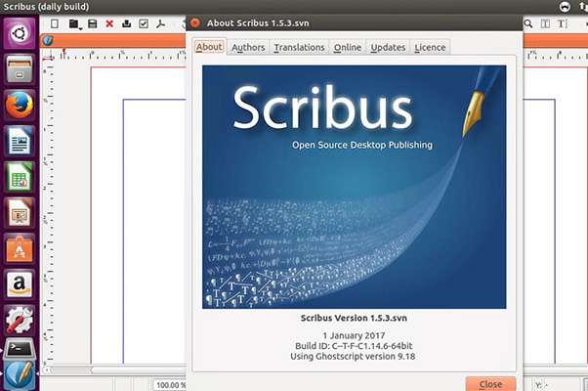Click the Print toolbar icon
Image resolution: width=588 pixels, height=391 pixels.
click(127, 23)
